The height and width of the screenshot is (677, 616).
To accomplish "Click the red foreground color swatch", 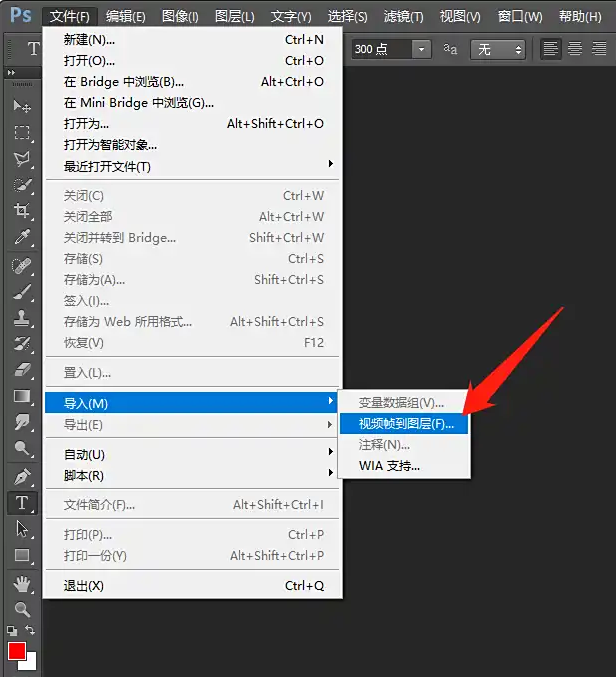I will tap(16, 652).
